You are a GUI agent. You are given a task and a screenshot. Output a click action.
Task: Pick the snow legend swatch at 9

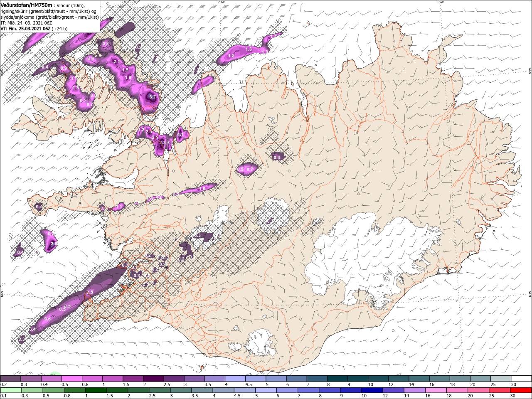358,379
